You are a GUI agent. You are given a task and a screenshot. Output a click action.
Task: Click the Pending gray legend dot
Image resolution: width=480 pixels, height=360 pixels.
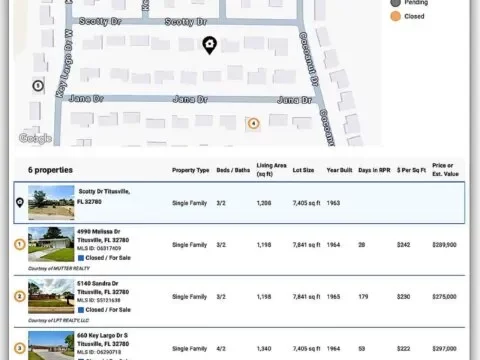point(395,3)
